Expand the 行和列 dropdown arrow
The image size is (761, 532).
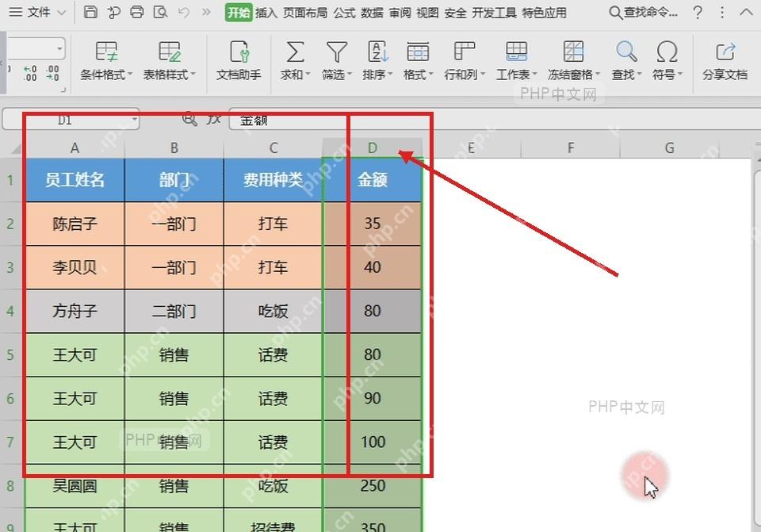pyautogui.click(x=483, y=75)
